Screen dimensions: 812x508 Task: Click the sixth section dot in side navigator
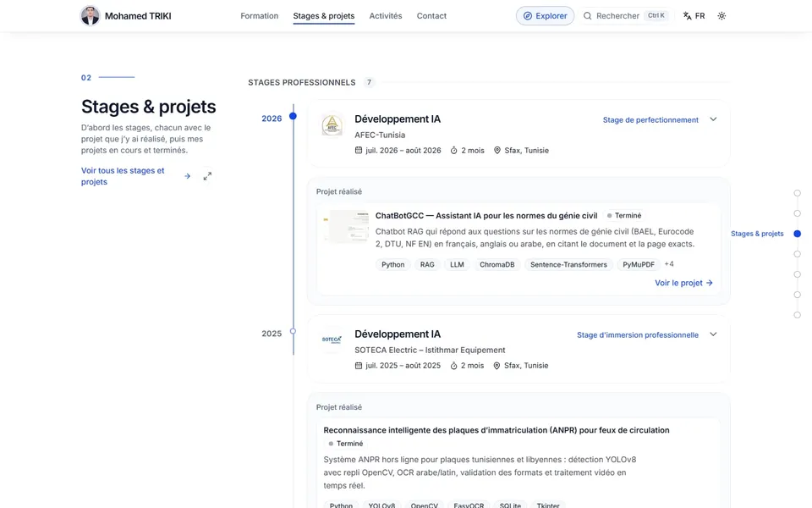tap(797, 295)
